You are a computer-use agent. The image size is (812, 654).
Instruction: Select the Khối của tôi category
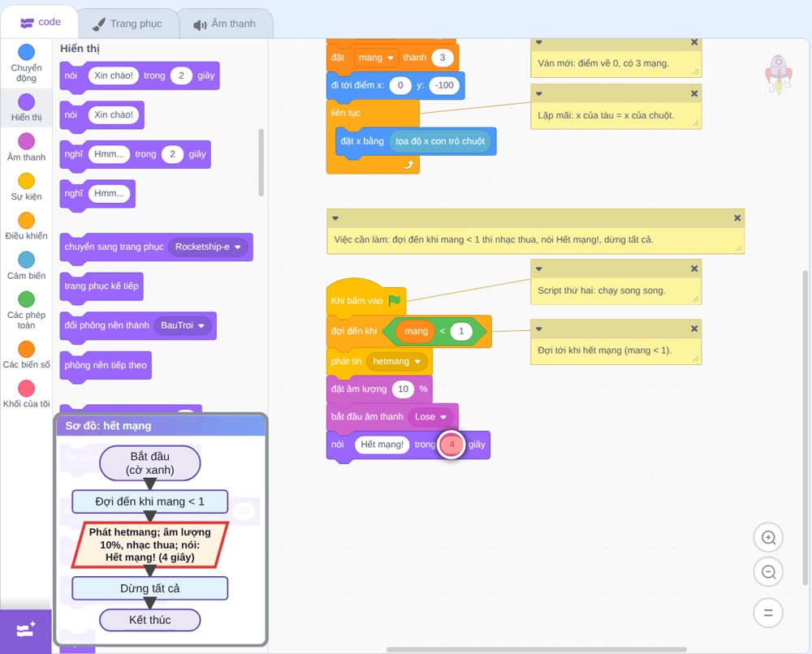pyautogui.click(x=26, y=394)
